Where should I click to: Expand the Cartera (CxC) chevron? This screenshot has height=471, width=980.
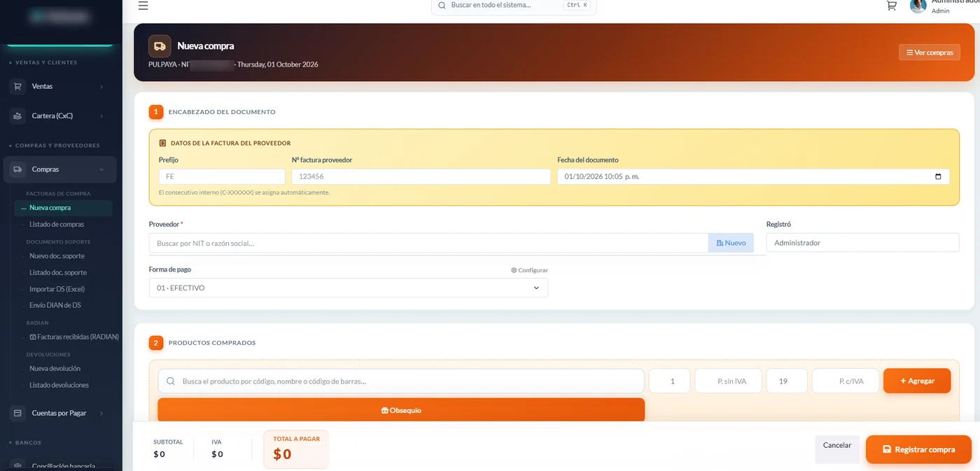[101, 115]
